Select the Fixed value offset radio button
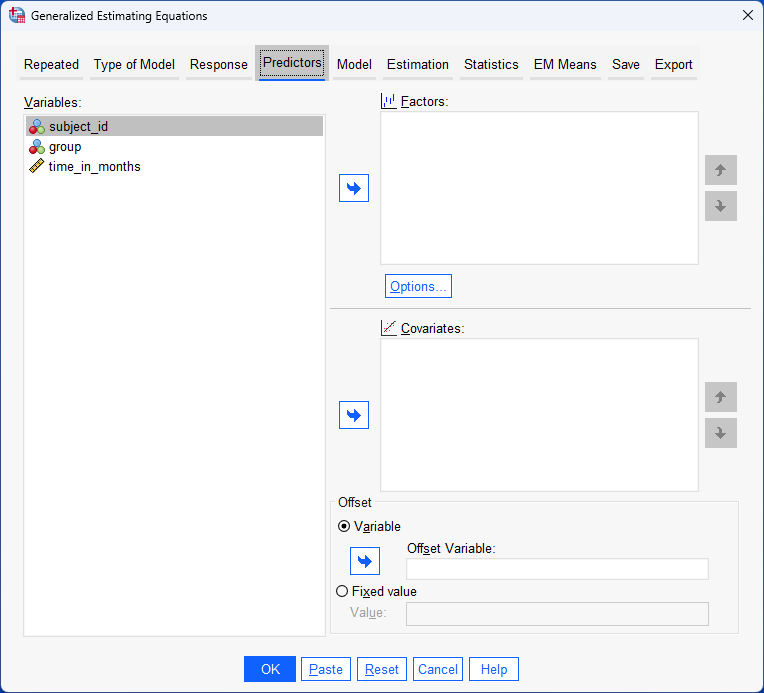764x693 pixels. pos(343,591)
